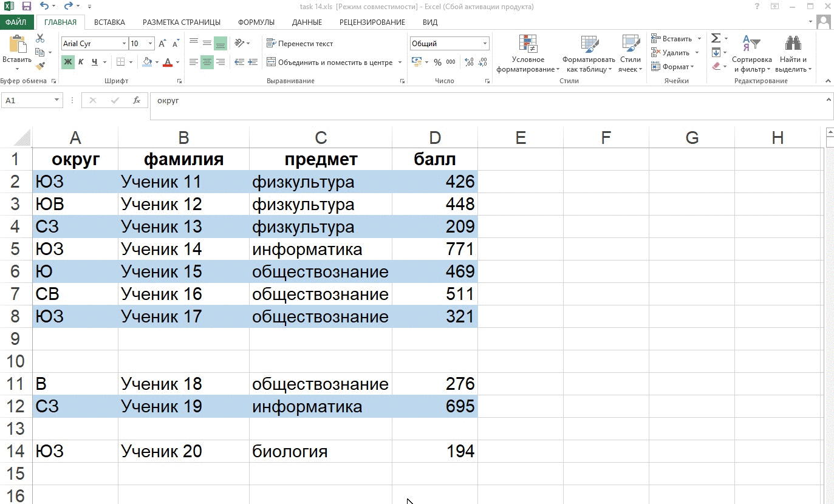Viewport: 834px width, 504px height.
Task: Switch to the ВСТАВКА ribbon tab
Action: [x=109, y=22]
